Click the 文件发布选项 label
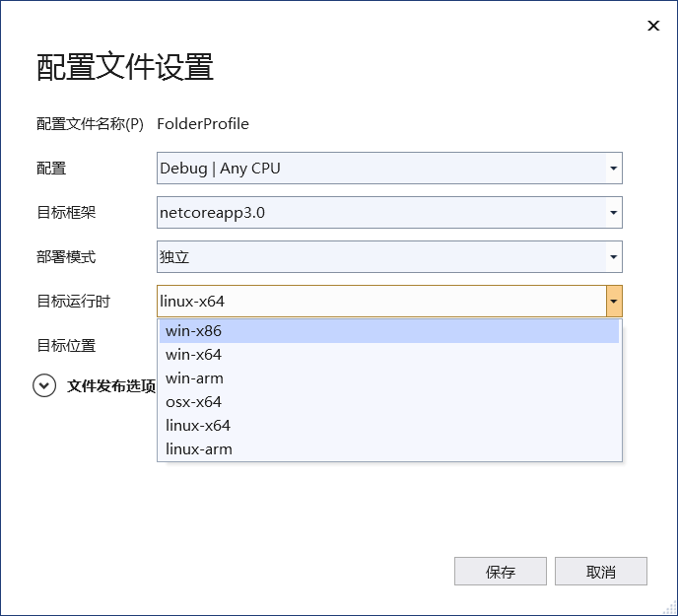This screenshot has width=678, height=616. (x=111, y=386)
